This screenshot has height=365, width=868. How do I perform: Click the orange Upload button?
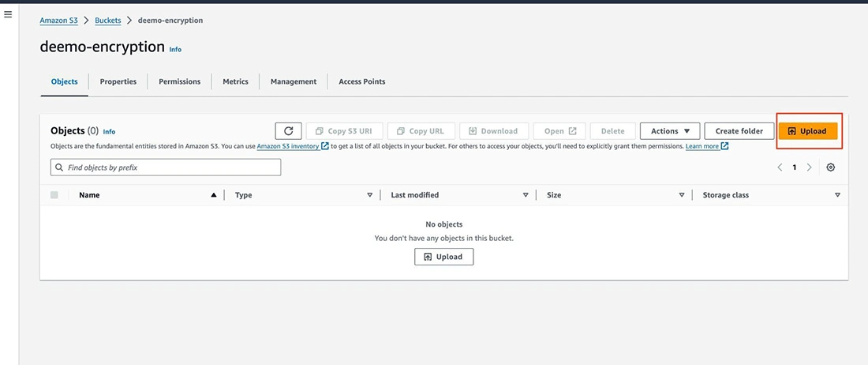click(808, 131)
